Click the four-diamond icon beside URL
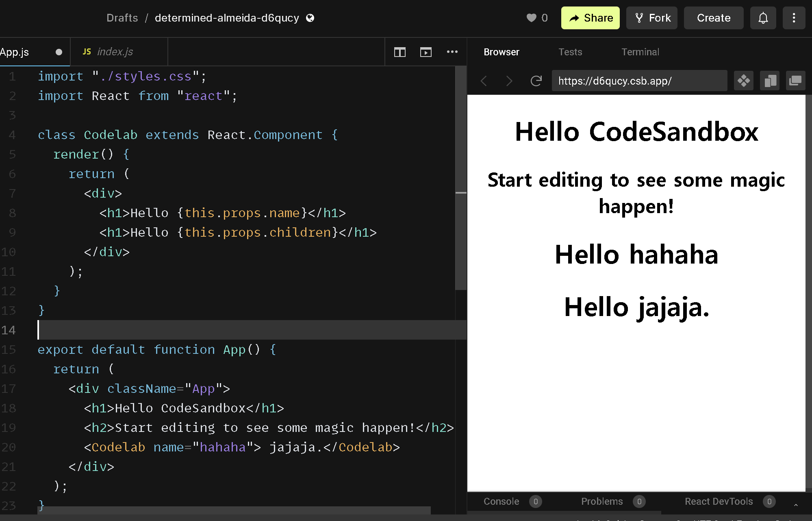This screenshot has height=521, width=812. click(744, 81)
